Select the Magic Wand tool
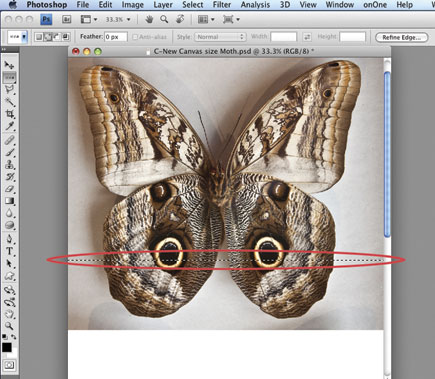 coord(9,102)
